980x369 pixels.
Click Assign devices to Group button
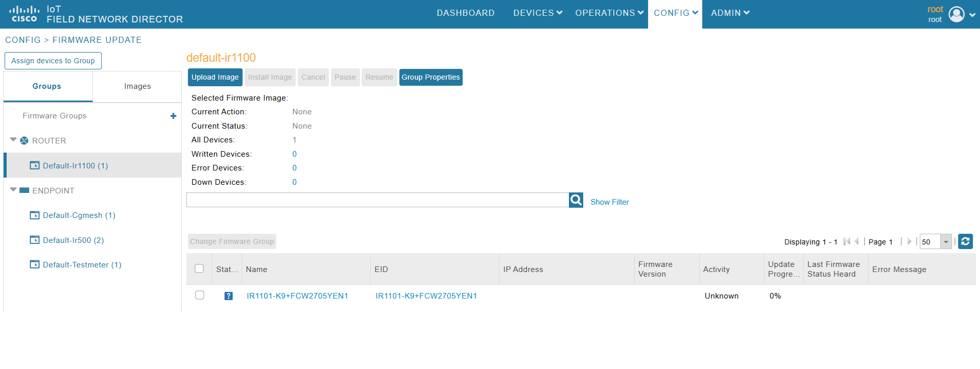click(53, 61)
